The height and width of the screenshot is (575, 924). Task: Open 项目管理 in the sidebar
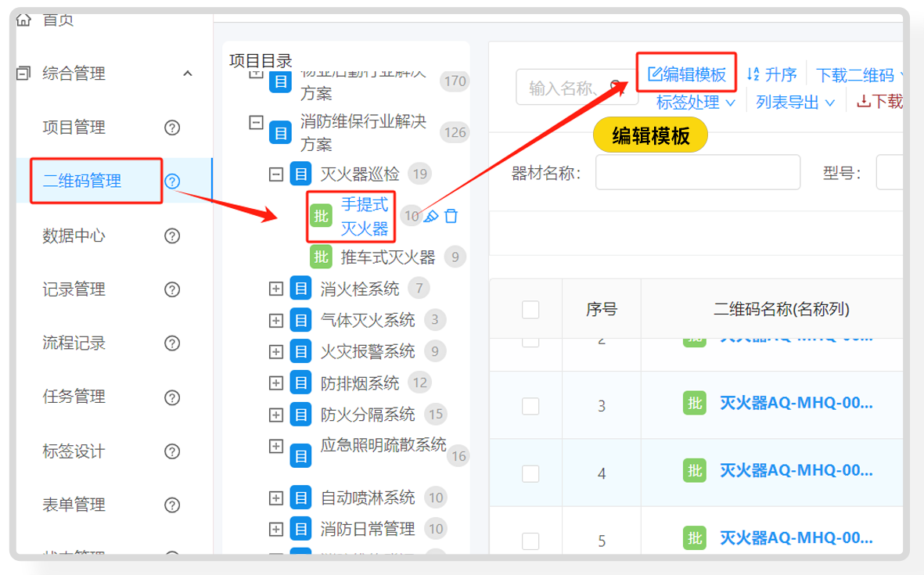click(x=74, y=128)
